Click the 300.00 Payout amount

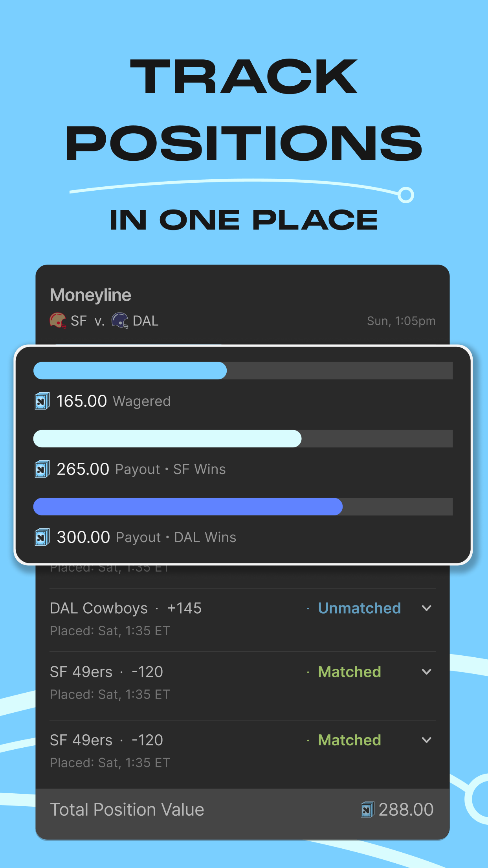[x=83, y=537]
